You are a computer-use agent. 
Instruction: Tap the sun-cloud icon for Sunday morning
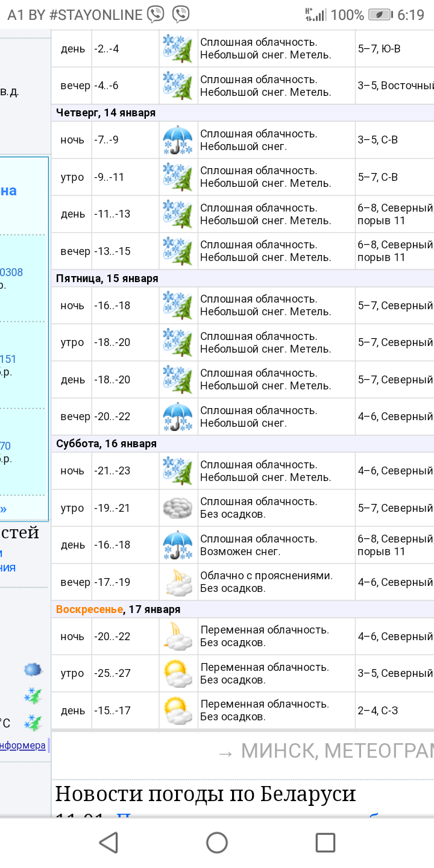178,673
